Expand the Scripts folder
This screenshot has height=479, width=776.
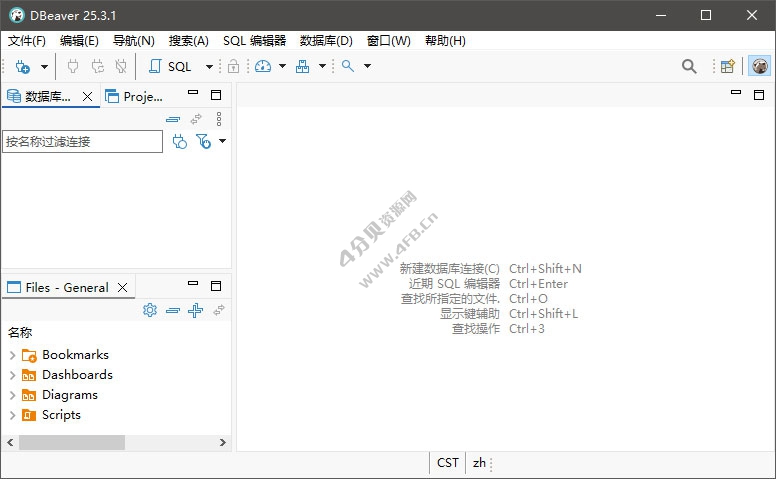[12, 415]
